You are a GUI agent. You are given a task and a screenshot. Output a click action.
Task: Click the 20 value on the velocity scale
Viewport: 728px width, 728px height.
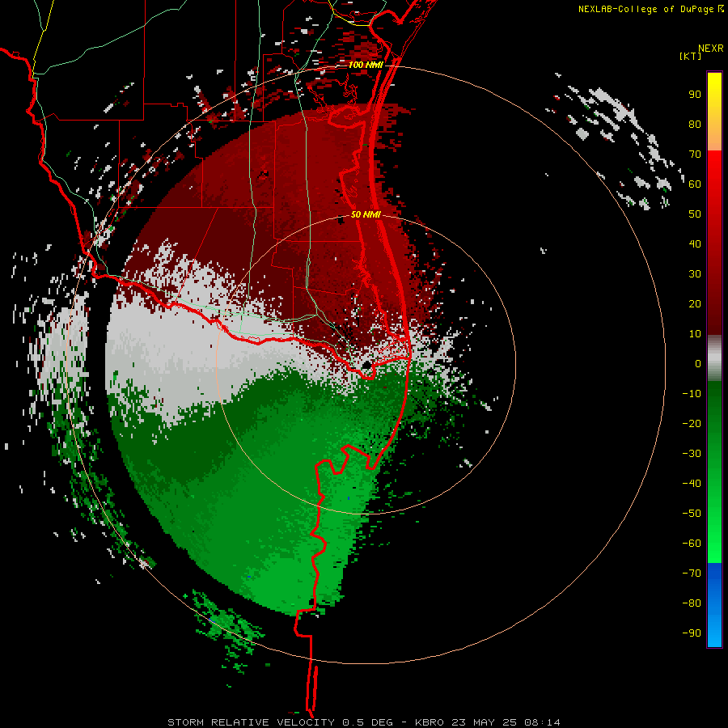(x=695, y=304)
